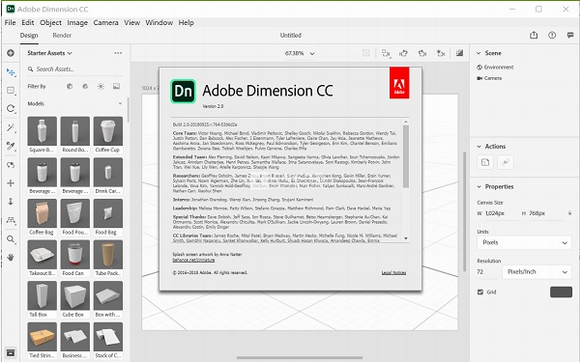Open the Starter Assets dropdown
This screenshot has height=362, width=580.
coord(50,53)
